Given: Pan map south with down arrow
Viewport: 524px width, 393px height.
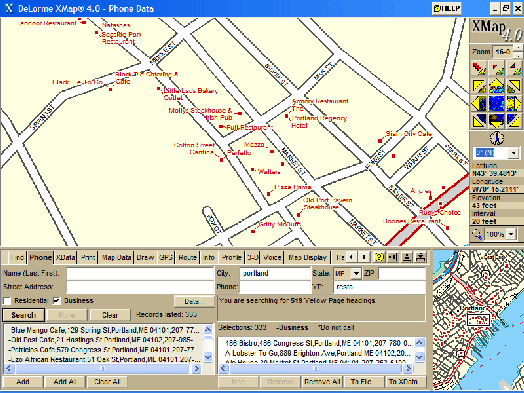Looking at the screenshot, I should [496, 121].
